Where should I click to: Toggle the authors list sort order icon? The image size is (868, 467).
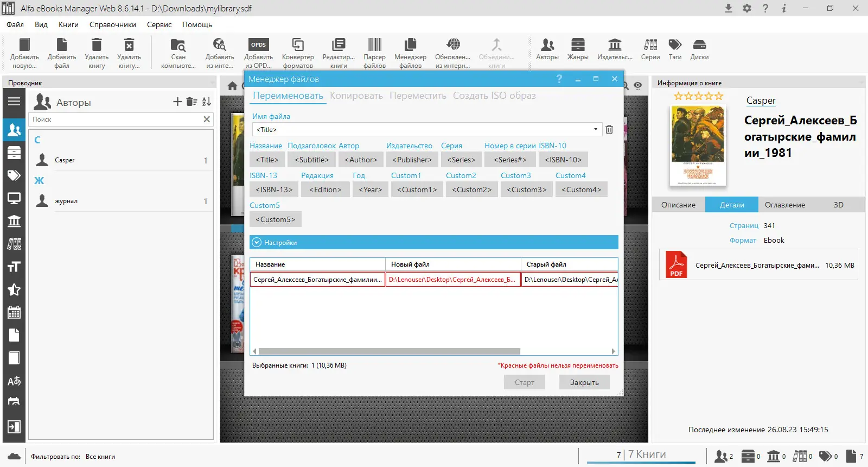207,102
